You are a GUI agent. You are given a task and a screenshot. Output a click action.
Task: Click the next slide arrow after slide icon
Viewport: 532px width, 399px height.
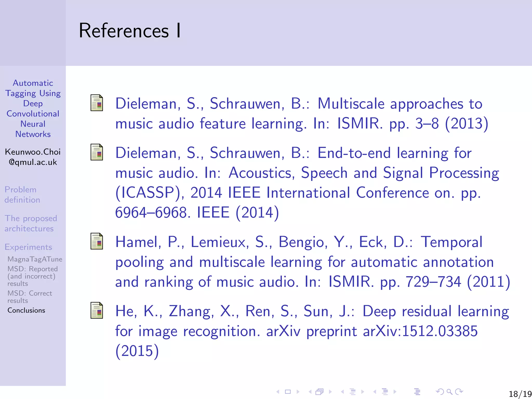pos(298,392)
